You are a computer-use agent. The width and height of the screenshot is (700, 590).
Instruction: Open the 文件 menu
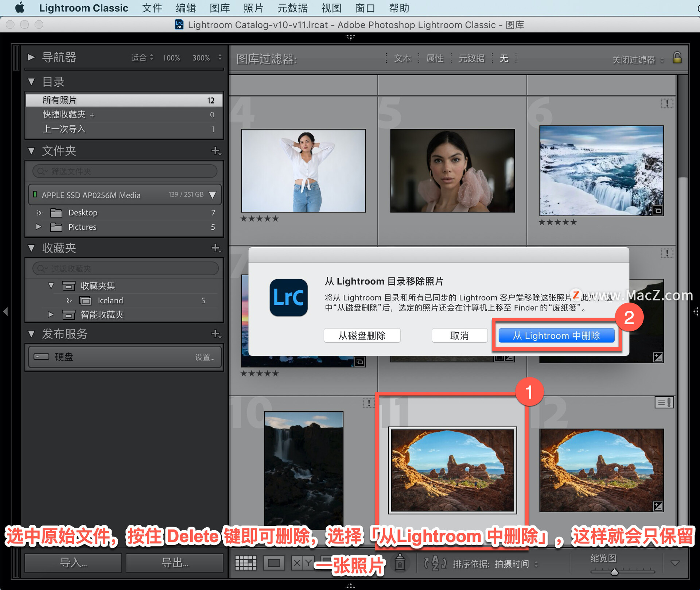[152, 8]
